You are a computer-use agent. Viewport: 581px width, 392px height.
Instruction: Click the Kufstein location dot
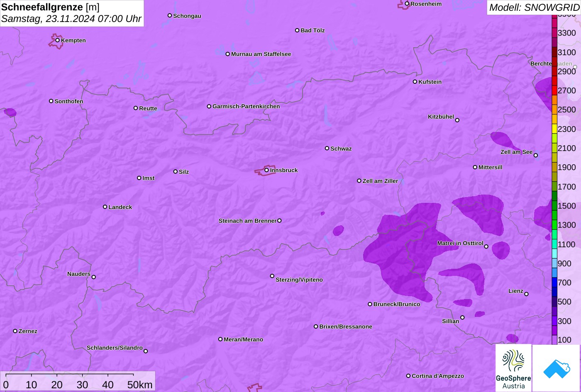(x=415, y=82)
